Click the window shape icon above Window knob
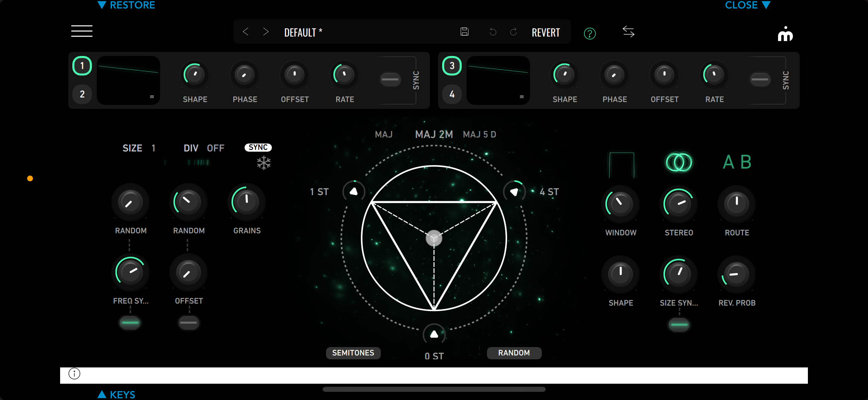This screenshot has height=400, width=868. tap(621, 164)
